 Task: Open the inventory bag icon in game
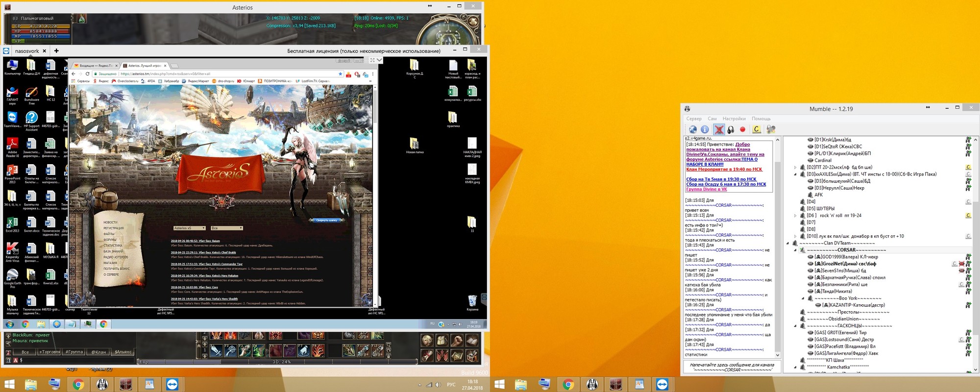[442, 340]
